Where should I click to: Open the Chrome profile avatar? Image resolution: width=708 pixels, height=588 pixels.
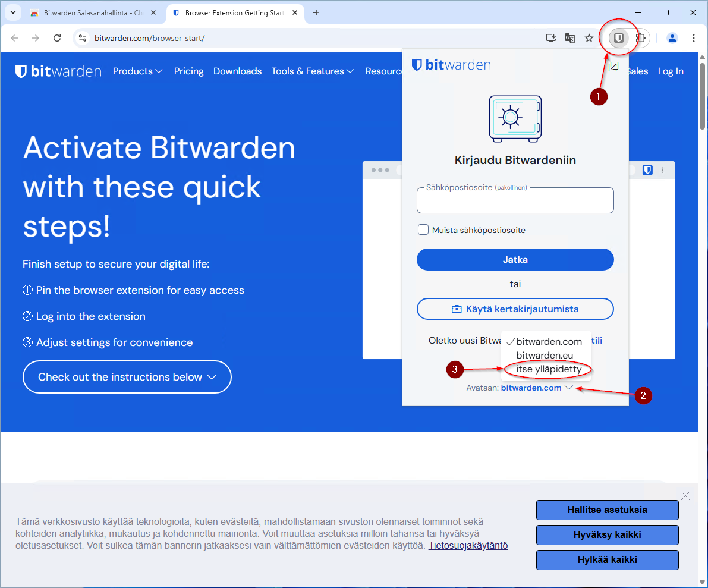tap(672, 38)
